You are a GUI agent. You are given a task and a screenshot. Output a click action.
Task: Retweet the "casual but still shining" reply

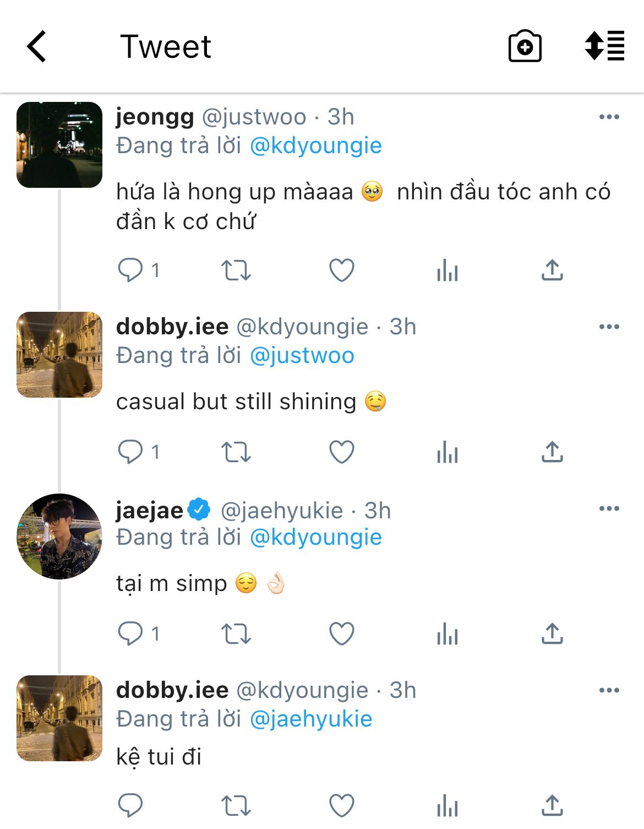pos(236,452)
